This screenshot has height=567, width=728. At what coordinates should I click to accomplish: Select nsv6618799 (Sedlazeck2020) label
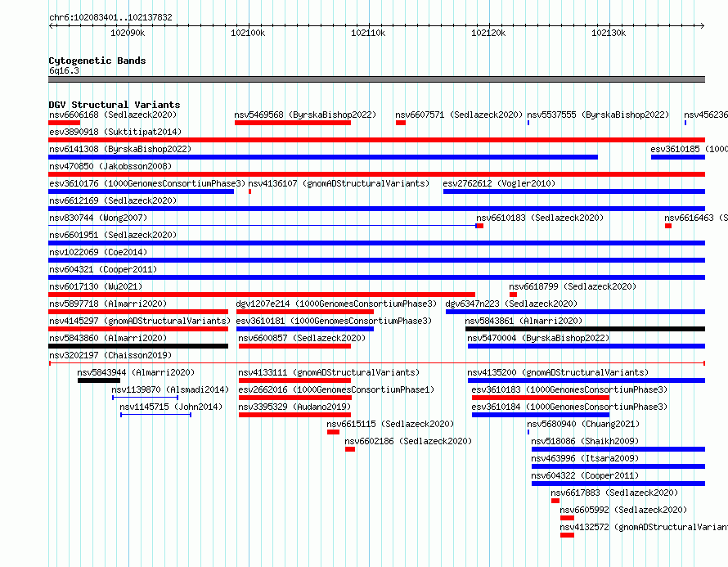[573, 286]
